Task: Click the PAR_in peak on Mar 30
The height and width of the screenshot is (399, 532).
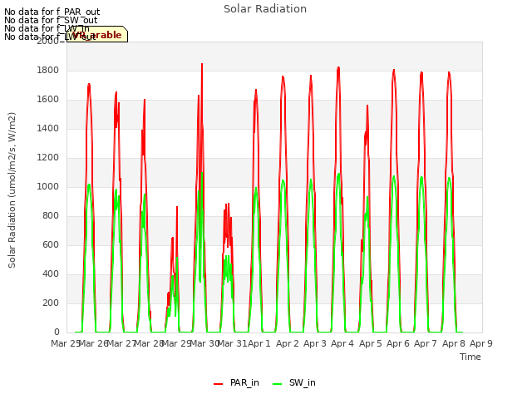Action: click(x=202, y=64)
